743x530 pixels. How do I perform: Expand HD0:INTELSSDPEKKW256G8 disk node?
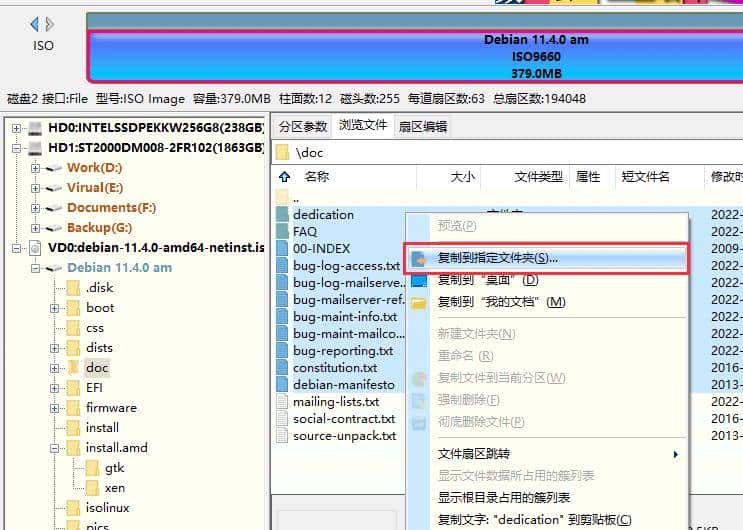coord(16,128)
